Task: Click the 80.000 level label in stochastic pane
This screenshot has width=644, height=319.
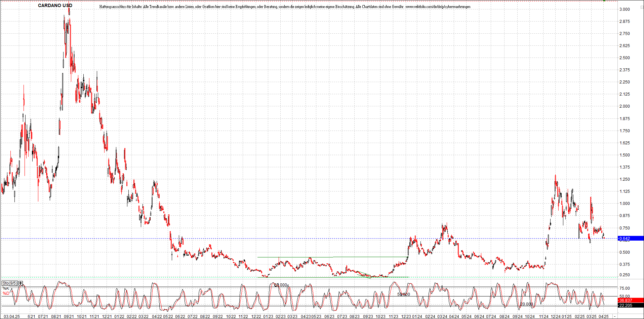Action: tap(280, 285)
